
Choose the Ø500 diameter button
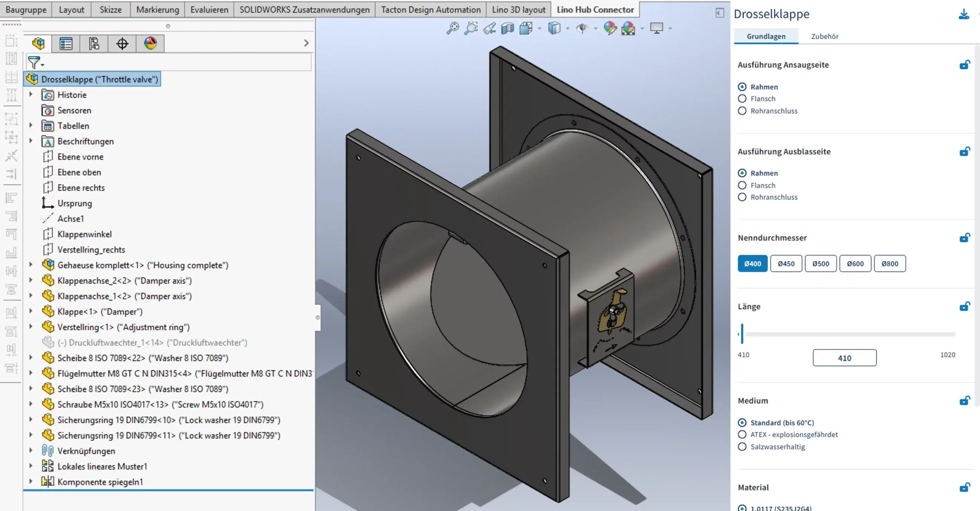821,264
